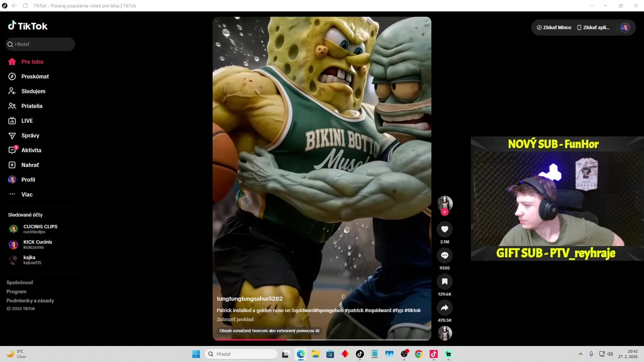
Task: Open the Windows Start menu
Action: pos(196,354)
